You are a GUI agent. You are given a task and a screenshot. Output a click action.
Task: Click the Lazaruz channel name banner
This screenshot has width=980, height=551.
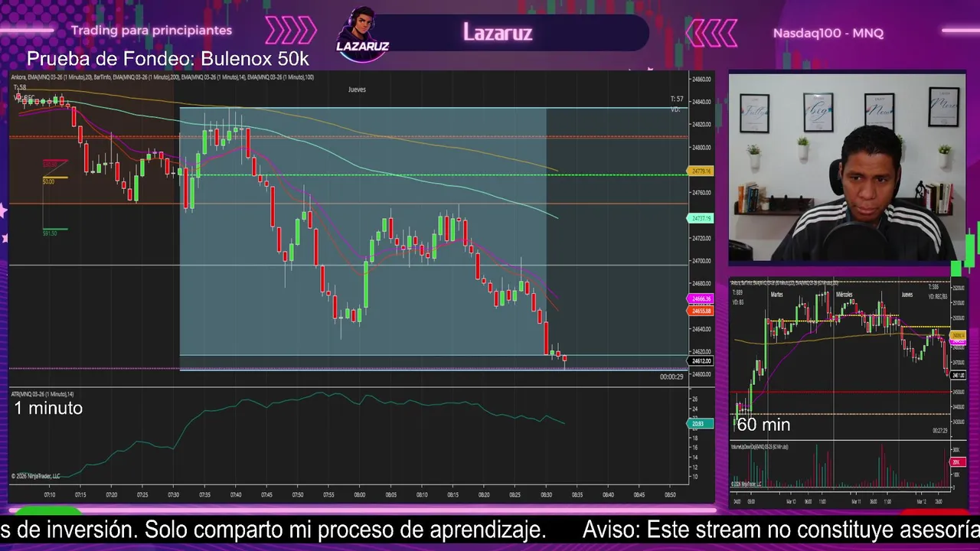tap(498, 32)
